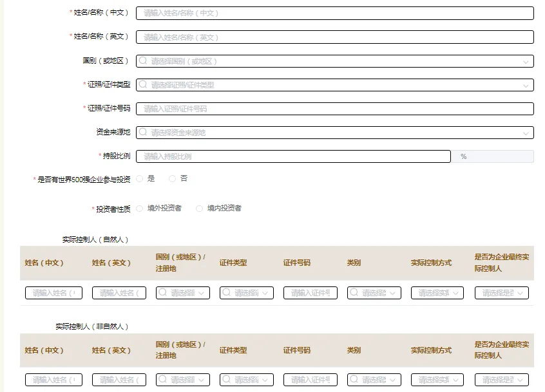Open 类别 dropdown in 非自然人 row
545x392 pixels.
pos(374,380)
